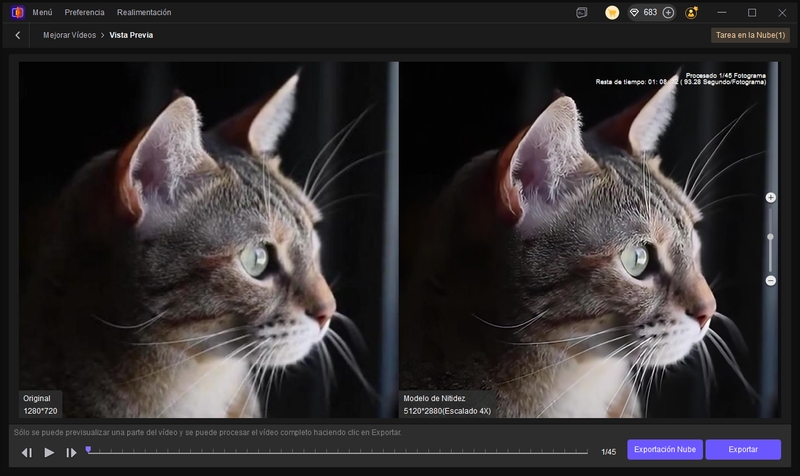This screenshot has height=476, width=800.
Task: Click the Procesado 1/45 Fotograma status text
Action: (726, 75)
